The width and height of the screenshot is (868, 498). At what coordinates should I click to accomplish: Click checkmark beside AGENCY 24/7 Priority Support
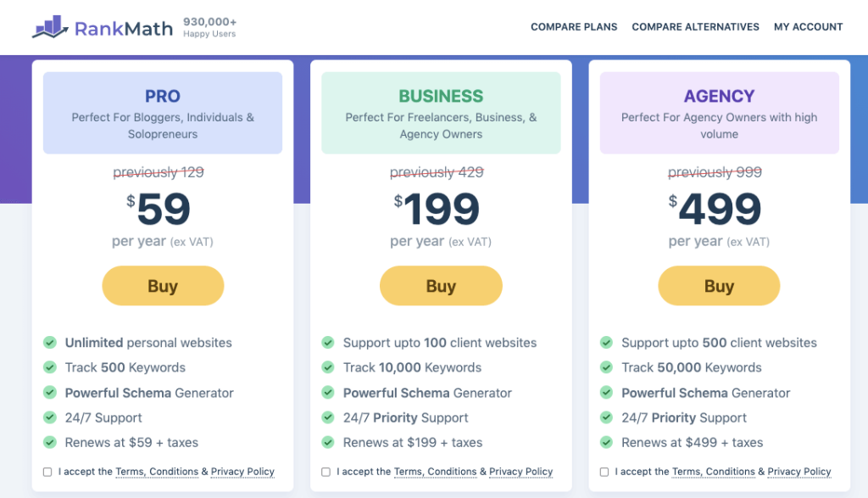[x=607, y=417]
